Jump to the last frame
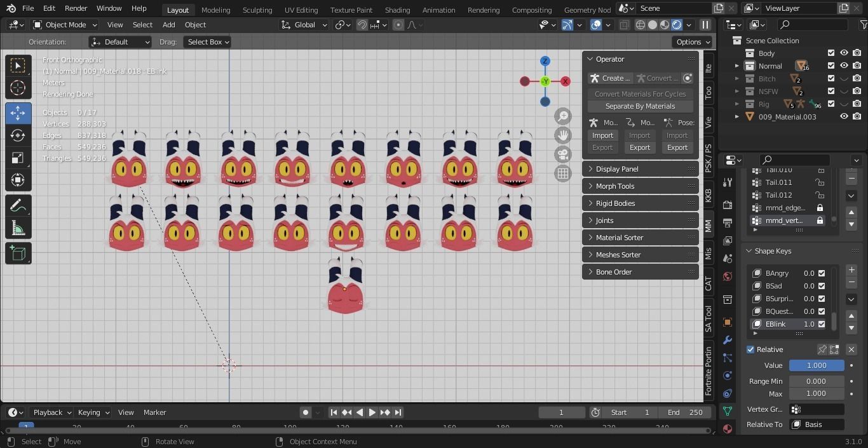Screen dimensions: 868x448 coord(398,412)
